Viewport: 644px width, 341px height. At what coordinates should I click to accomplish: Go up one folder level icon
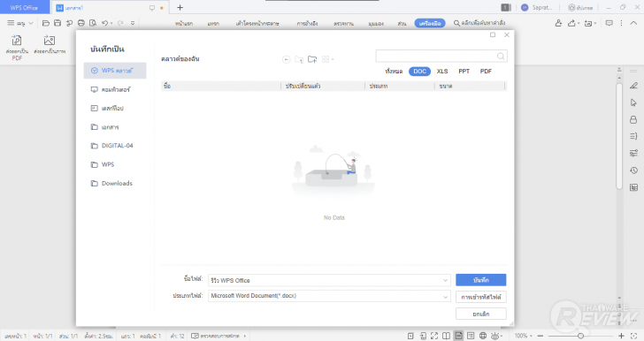(299, 59)
